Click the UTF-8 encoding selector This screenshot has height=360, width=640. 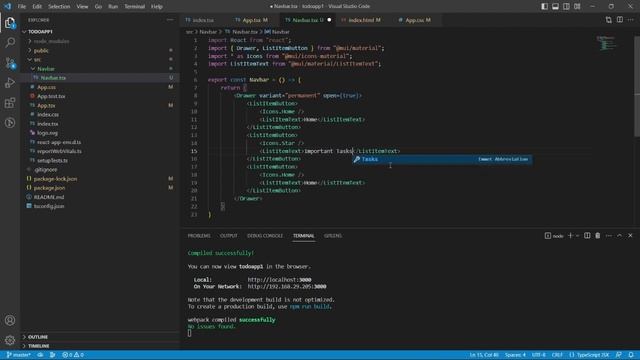(x=539, y=355)
